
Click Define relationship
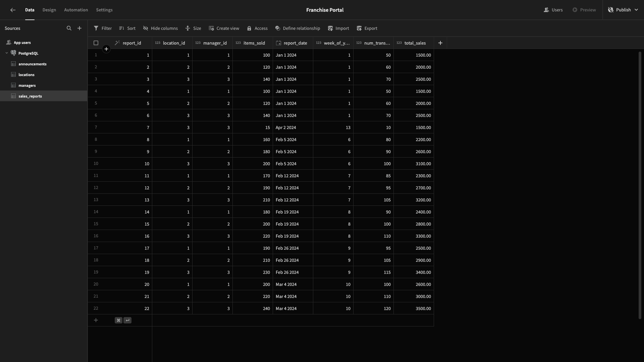[298, 28]
